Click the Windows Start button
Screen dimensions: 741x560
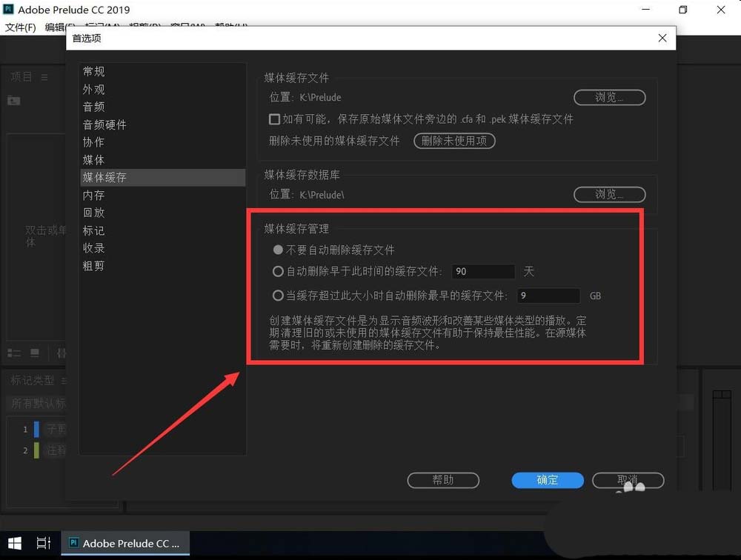click(x=13, y=543)
